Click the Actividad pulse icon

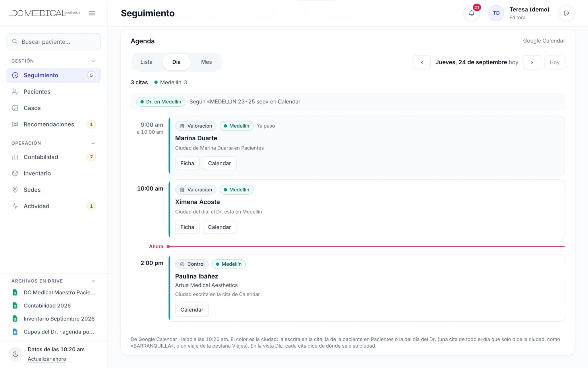click(x=15, y=206)
